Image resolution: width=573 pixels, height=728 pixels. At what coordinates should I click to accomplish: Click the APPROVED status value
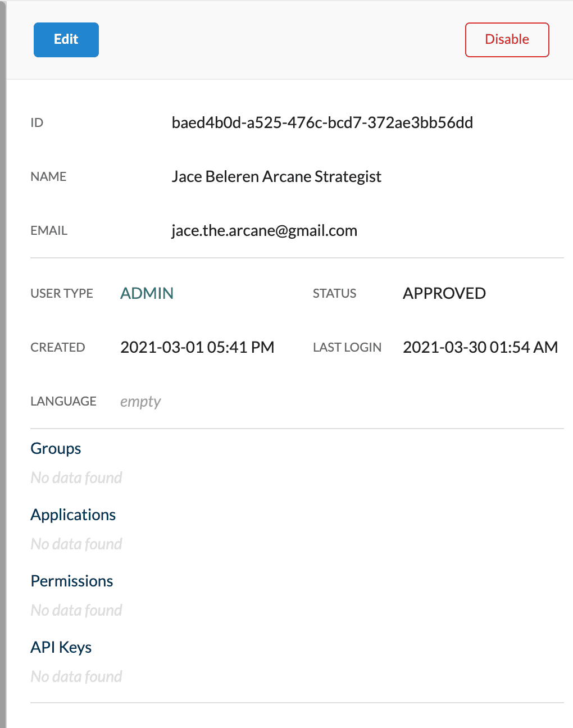click(x=444, y=293)
